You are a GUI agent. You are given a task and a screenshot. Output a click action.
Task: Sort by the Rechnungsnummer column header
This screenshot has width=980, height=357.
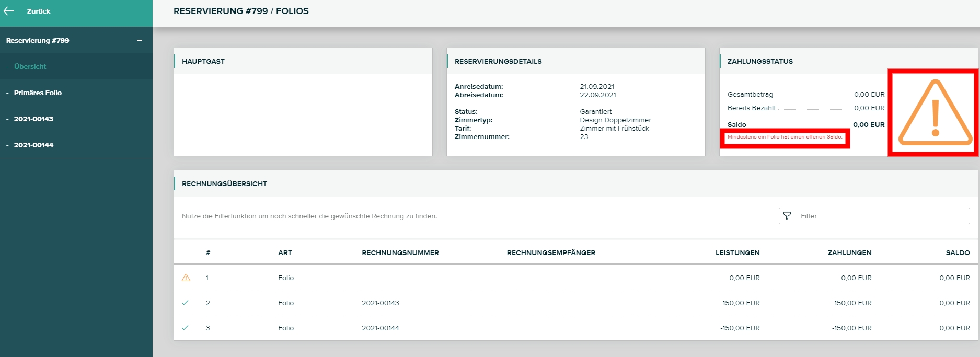(400, 252)
